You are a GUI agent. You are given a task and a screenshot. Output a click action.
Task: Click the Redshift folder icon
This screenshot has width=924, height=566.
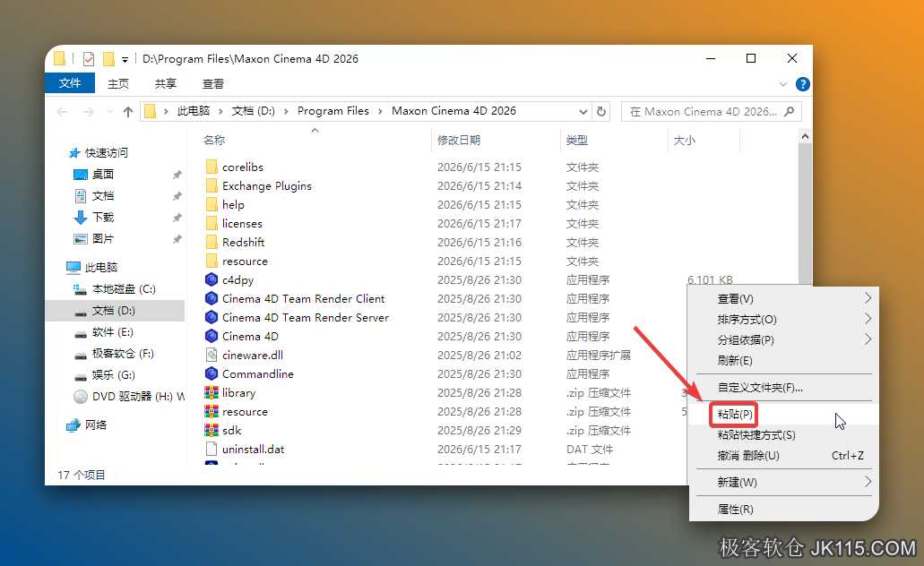[x=212, y=242]
